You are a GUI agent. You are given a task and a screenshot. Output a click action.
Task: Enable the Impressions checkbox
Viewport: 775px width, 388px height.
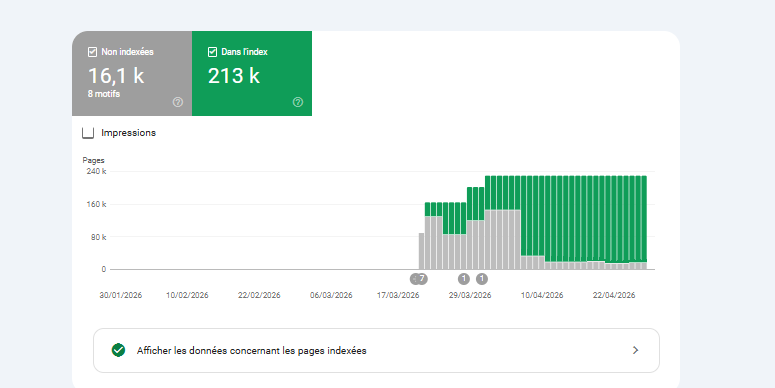tap(88, 132)
